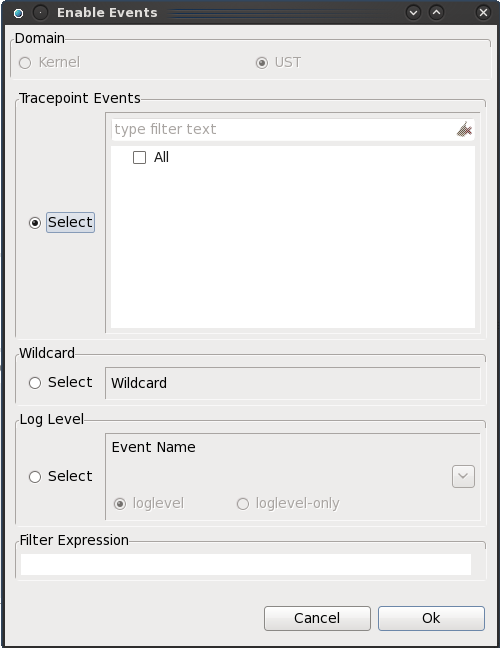This screenshot has width=500, height=648.
Task: Open the log level dropdown arrow
Action: (x=463, y=476)
